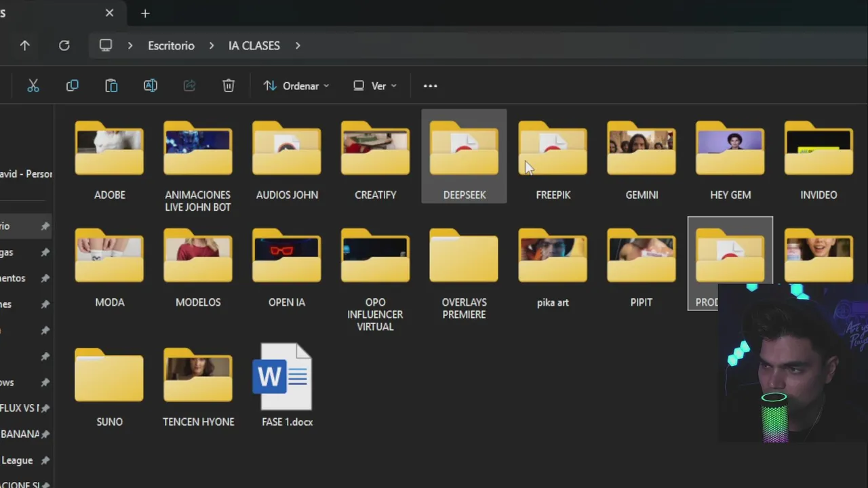Select the MODA folder
Screen dimensions: 868x488
click(x=109, y=268)
